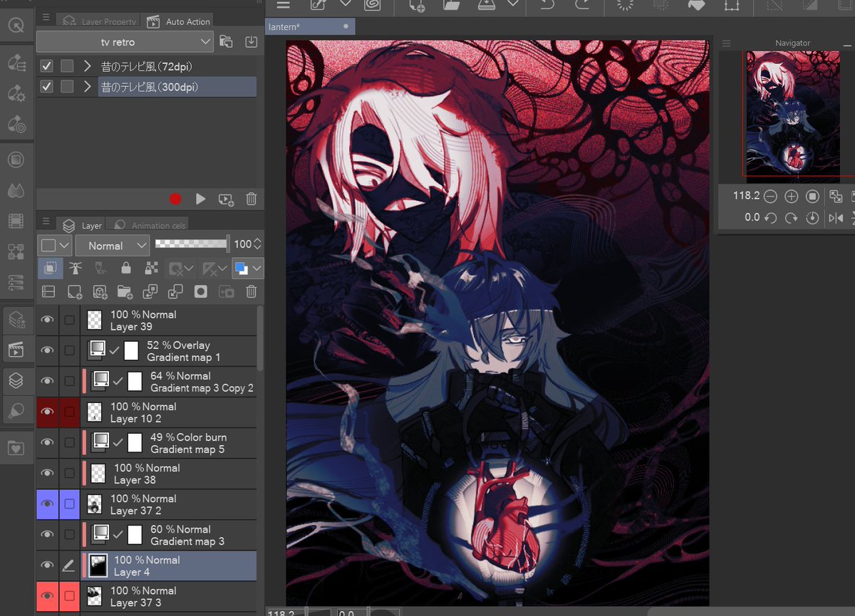Delete the selected layer trash icon
This screenshot has width=855, height=616.
(251, 291)
